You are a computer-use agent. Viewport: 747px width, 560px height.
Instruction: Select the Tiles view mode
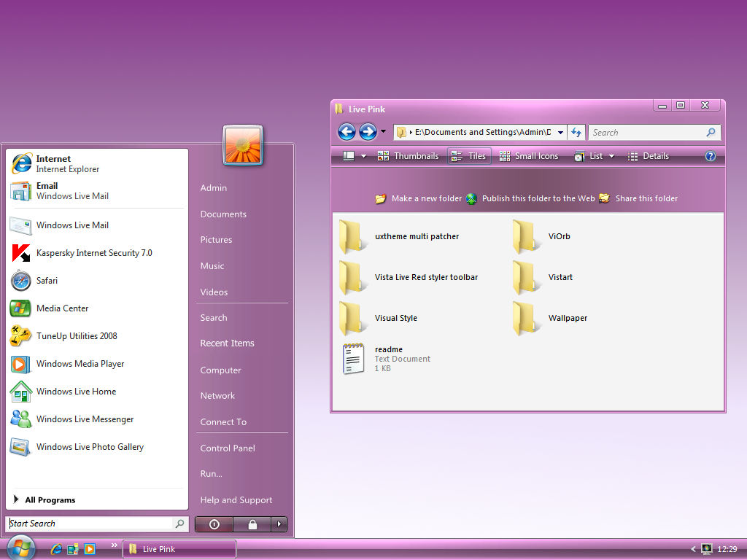[469, 156]
